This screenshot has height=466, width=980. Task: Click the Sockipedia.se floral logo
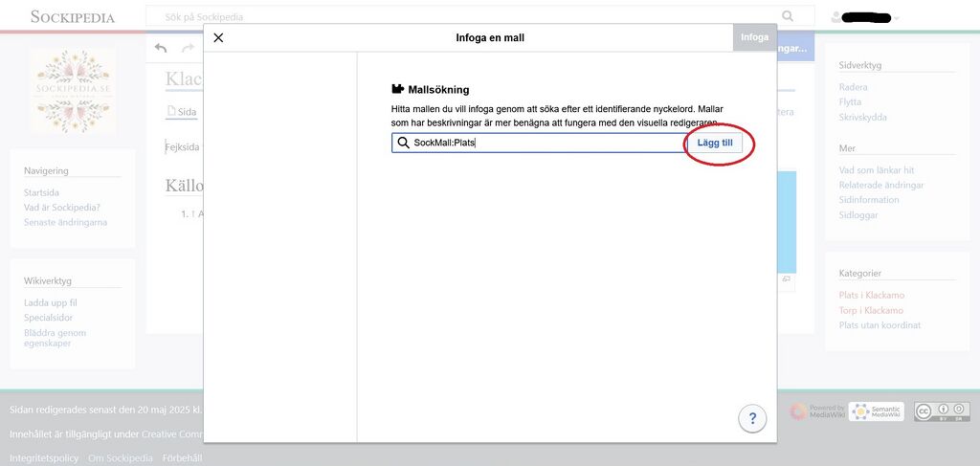pyautogui.click(x=73, y=90)
